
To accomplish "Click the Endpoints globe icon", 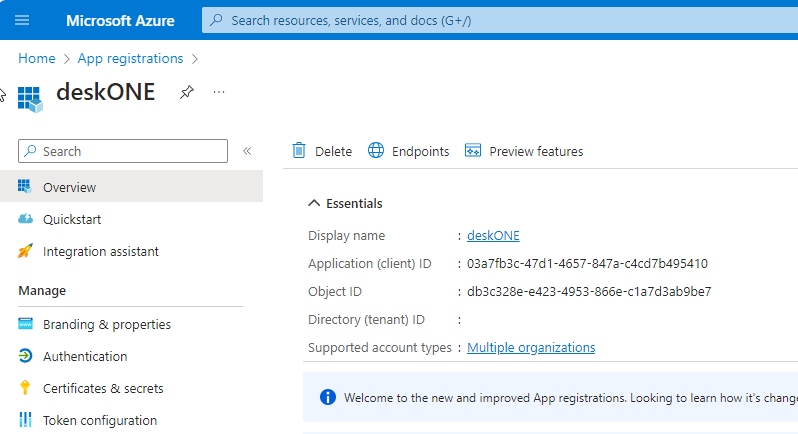I will pos(376,151).
